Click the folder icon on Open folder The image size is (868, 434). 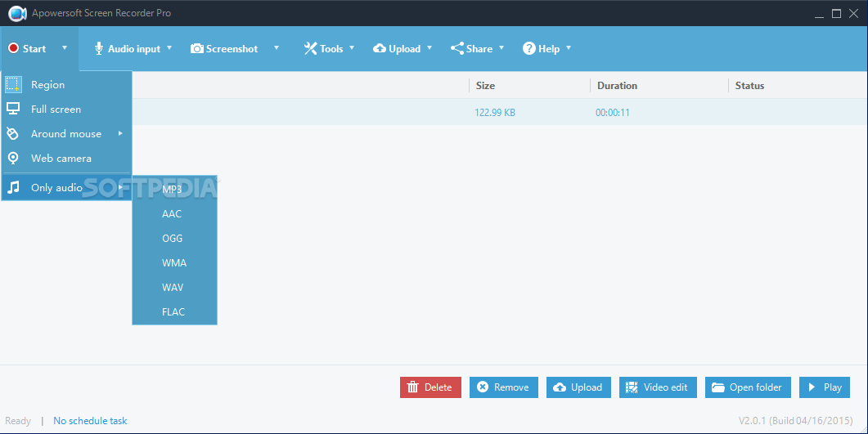click(x=718, y=387)
